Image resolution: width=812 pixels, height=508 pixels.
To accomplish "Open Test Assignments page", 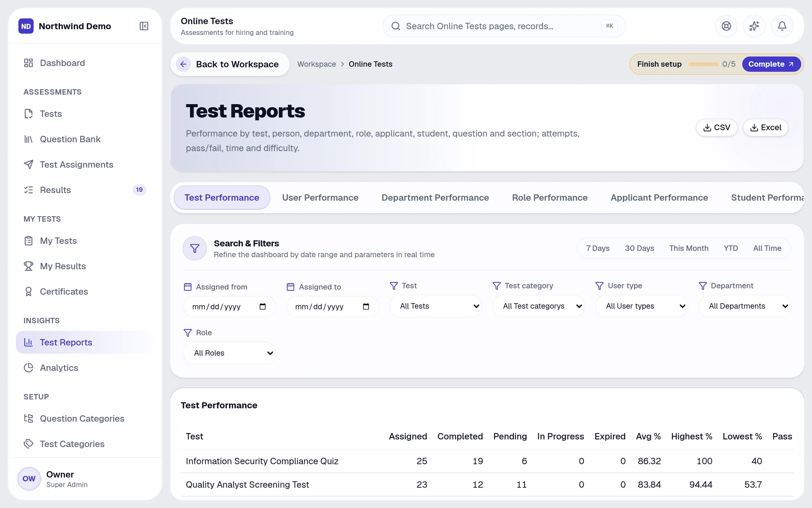I will pos(85,165).
